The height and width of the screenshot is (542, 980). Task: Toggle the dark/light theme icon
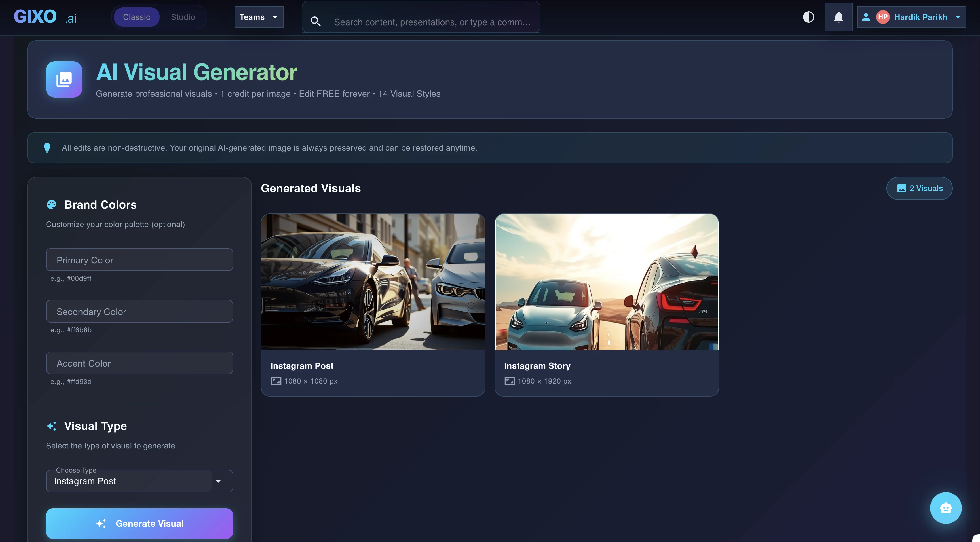(809, 17)
